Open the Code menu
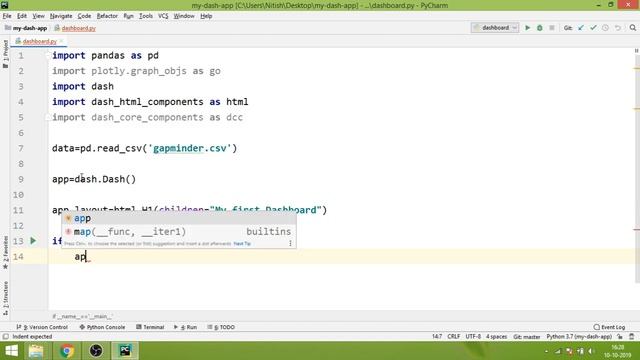640x360 pixels. point(84,16)
